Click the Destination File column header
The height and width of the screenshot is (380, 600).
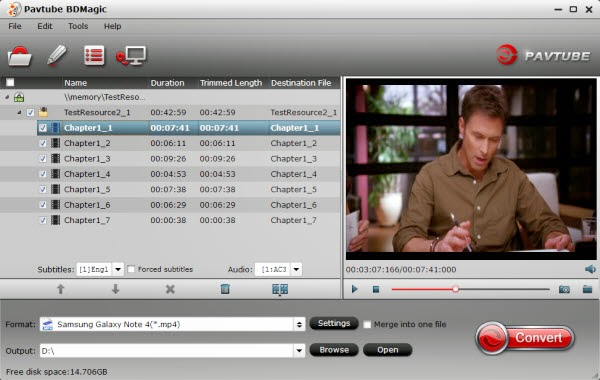point(301,83)
